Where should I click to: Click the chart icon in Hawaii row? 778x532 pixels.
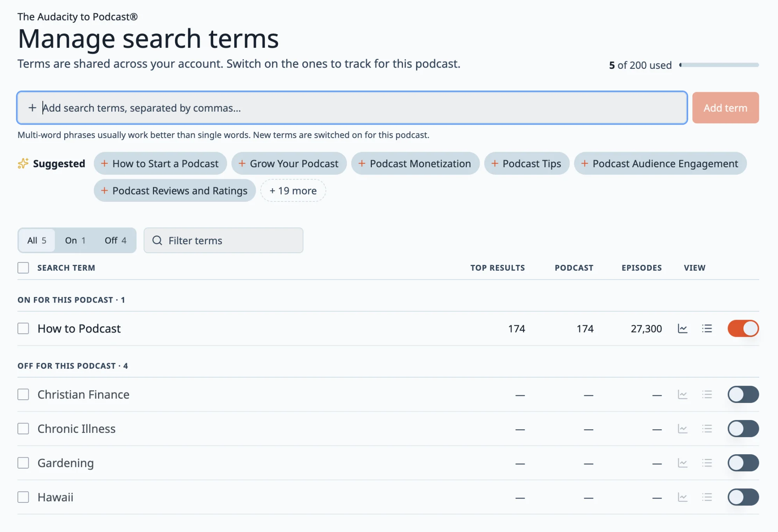(x=682, y=497)
